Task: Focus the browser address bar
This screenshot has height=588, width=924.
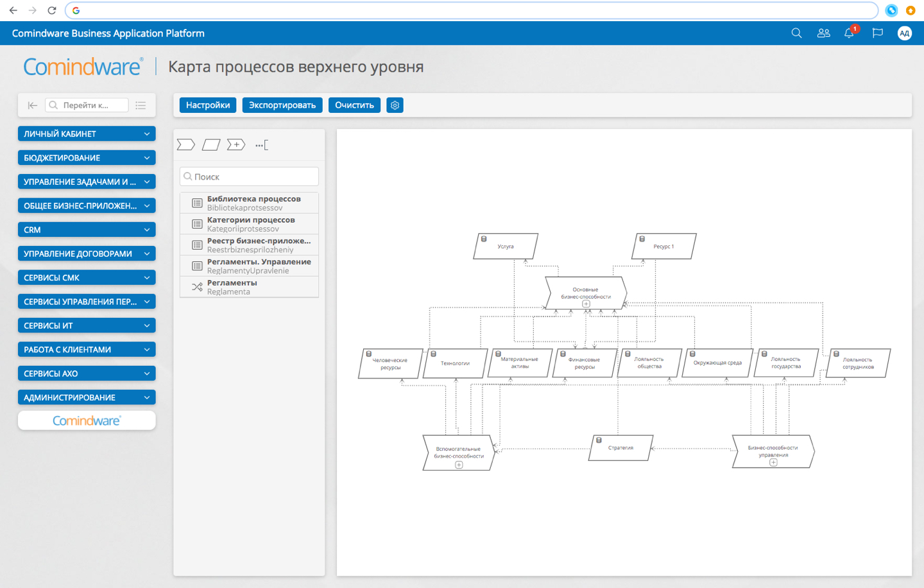Action: pyautogui.click(x=472, y=10)
